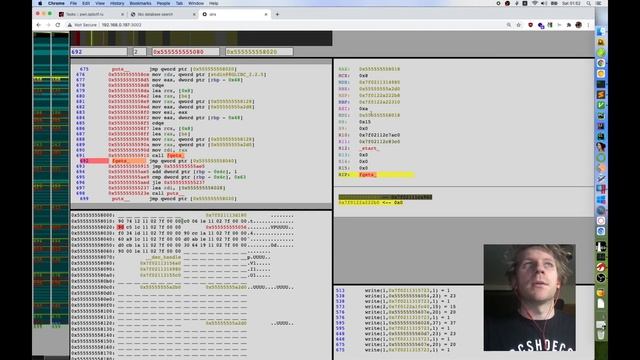Open the zoom magnifier icon in address bar
The width and height of the screenshot is (640, 360).
pos(509,25)
